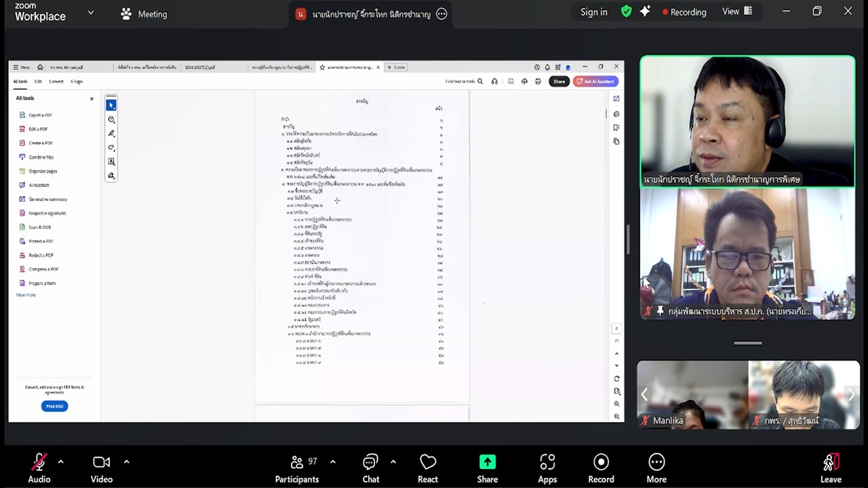Unmute the microphone Audio button
Viewport: 868px width, 488px height.
tap(39, 468)
